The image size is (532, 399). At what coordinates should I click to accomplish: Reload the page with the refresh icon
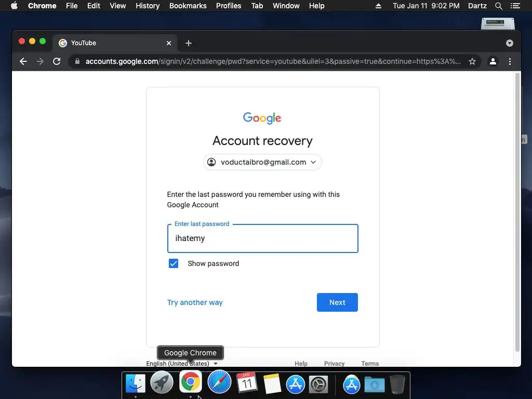[57, 61]
